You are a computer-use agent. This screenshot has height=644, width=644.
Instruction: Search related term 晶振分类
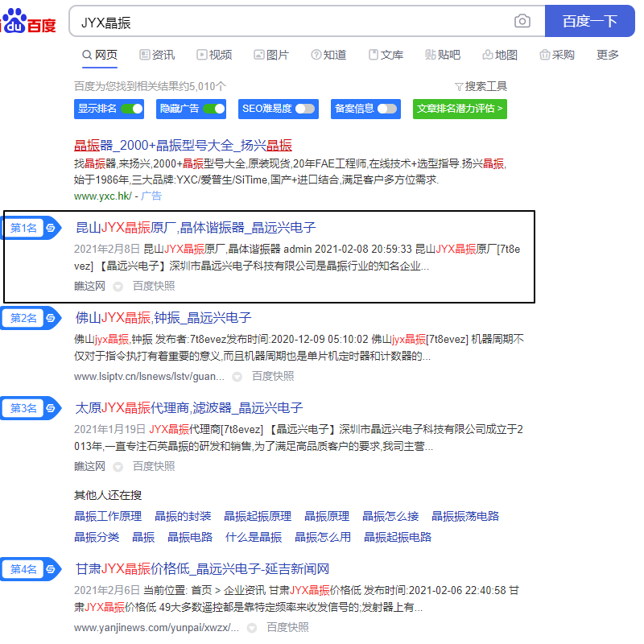(x=97, y=537)
